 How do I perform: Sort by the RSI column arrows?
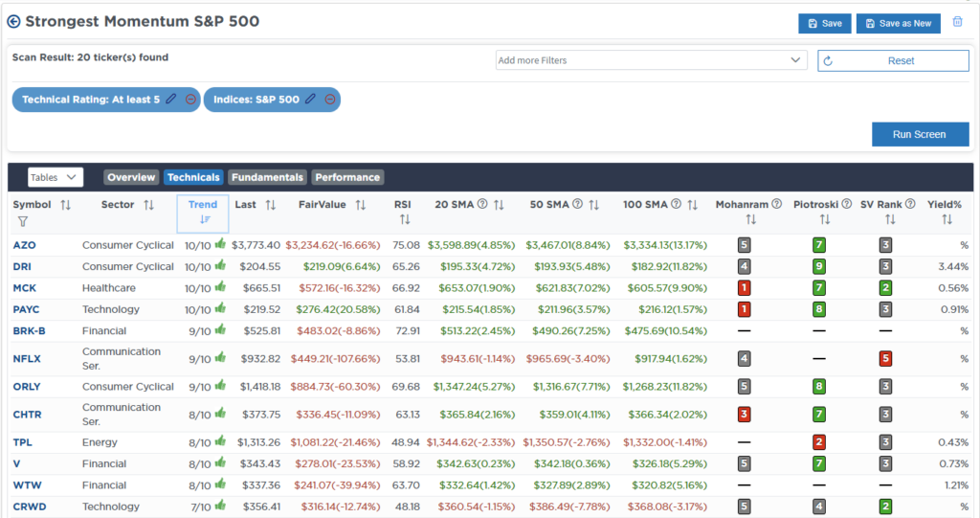point(405,219)
